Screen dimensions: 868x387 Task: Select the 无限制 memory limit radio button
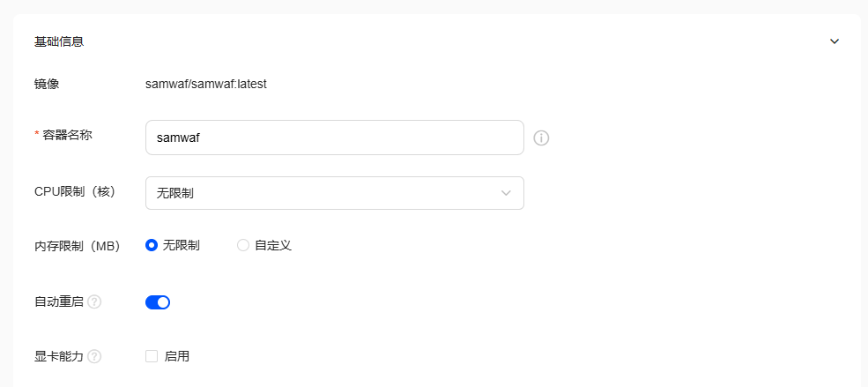click(152, 245)
